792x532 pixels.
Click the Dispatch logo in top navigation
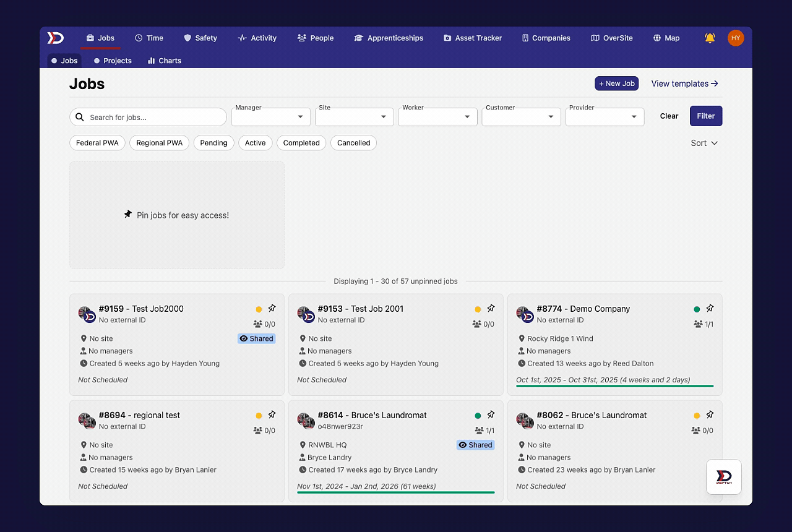[x=56, y=38]
